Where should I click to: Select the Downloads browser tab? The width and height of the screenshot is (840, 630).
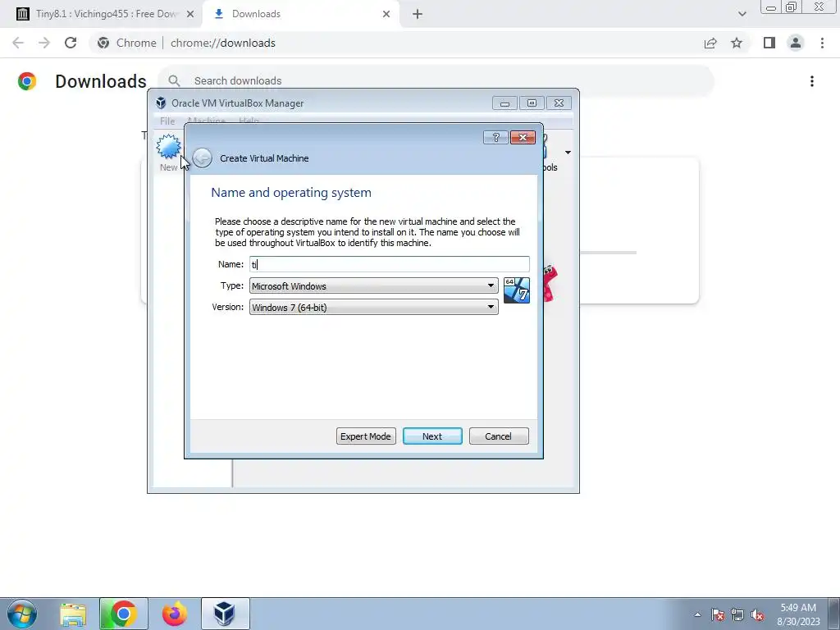tap(256, 14)
